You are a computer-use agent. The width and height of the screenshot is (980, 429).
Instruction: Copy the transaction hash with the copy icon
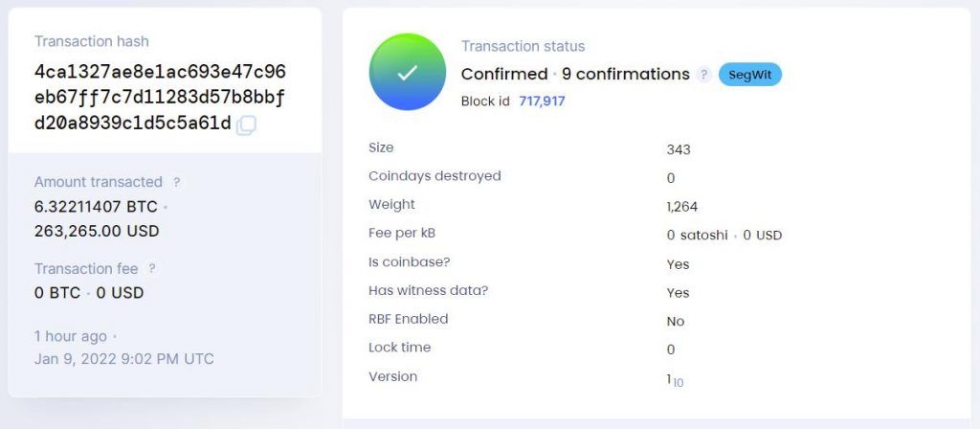coord(246,124)
